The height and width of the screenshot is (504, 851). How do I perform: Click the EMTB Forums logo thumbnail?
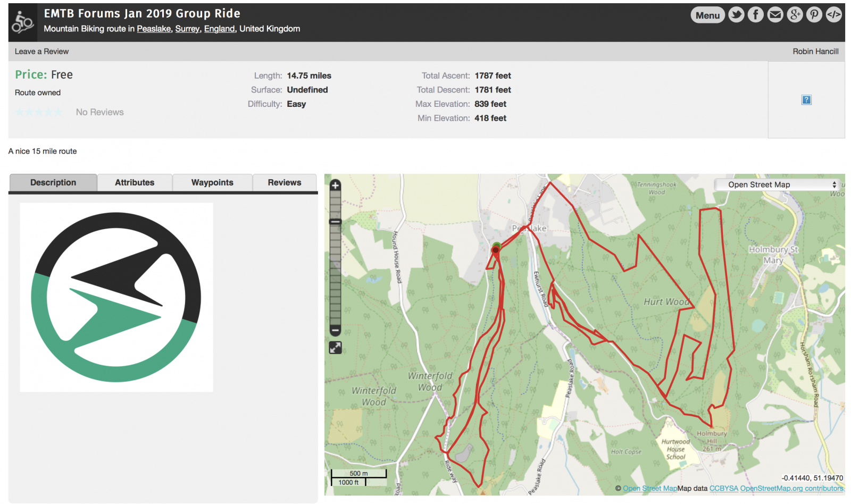tap(116, 297)
